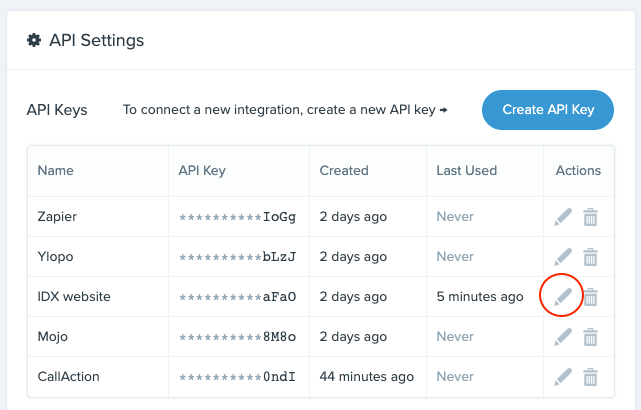Delete the CallAction API key

pyautogui.click(x=590, y=377)
